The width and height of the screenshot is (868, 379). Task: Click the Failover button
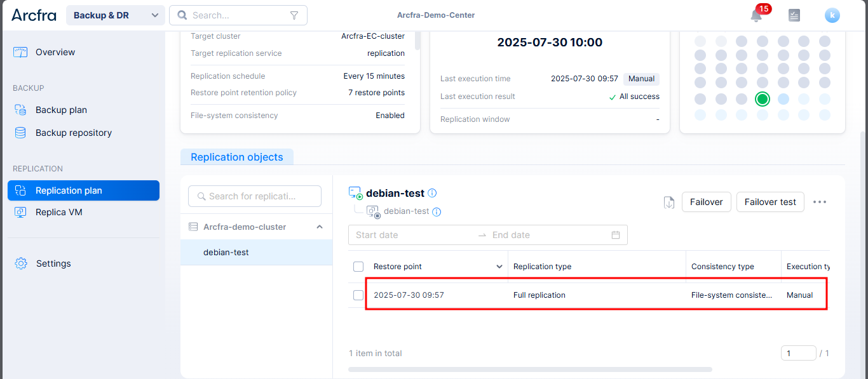pos(706,202)
